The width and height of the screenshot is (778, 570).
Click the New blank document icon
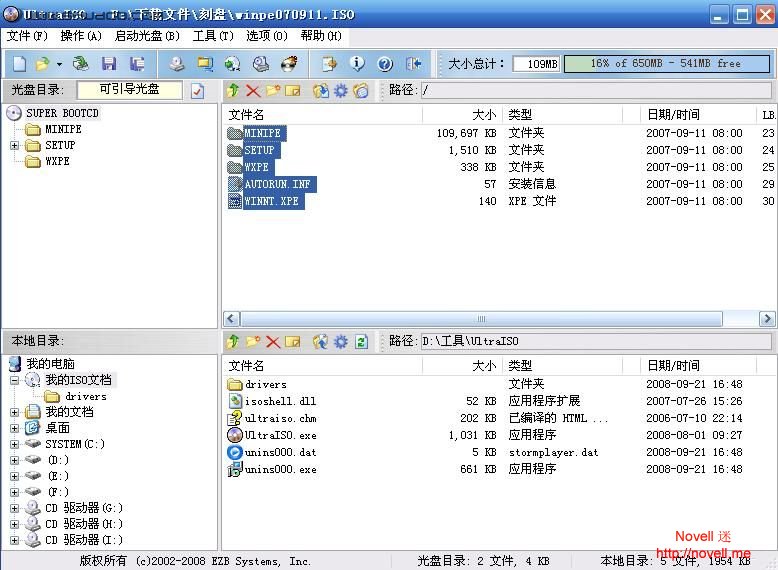[x=19, y=63]
